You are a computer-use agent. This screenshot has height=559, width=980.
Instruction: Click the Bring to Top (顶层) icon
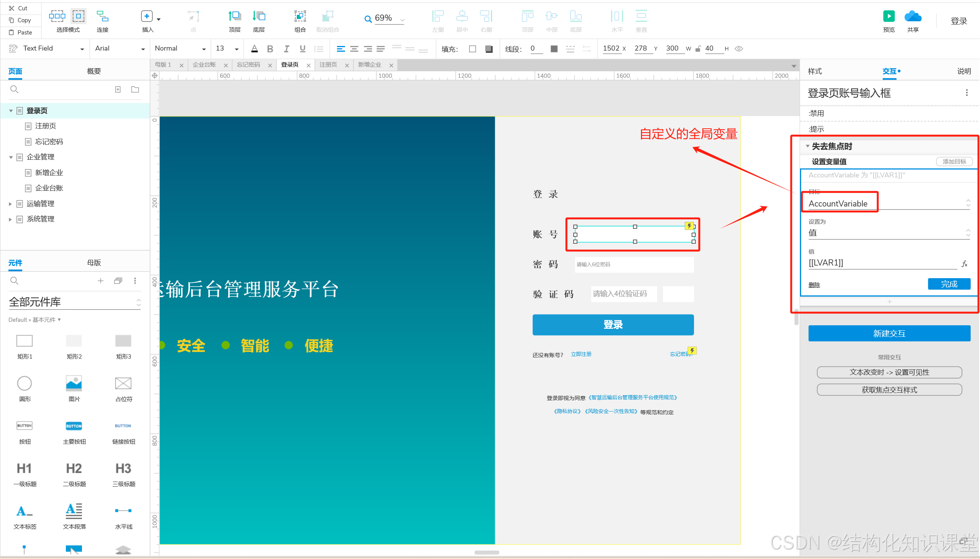[234, 16]
